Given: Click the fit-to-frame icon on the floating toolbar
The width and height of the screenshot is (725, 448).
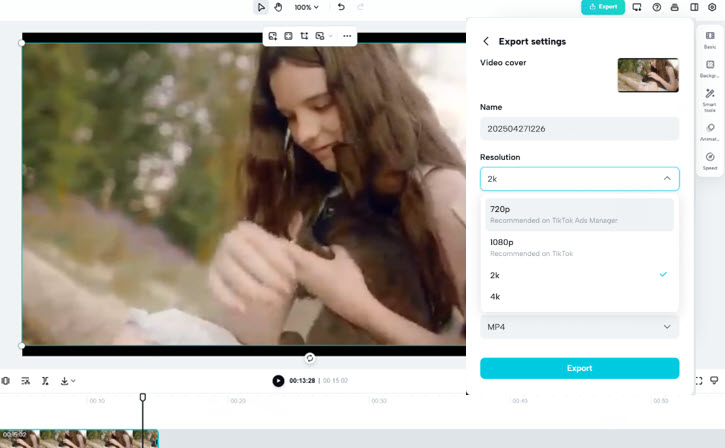Looking at the screenshot, I should (x=288, y=36).
